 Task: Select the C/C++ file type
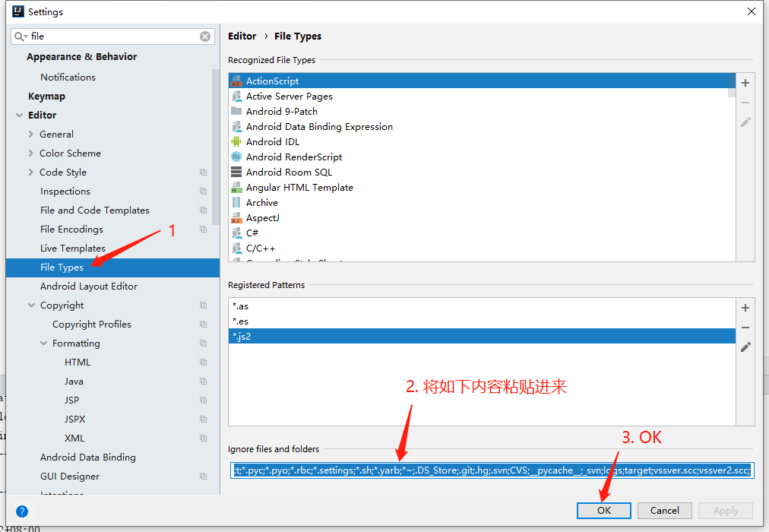click(x=482, y=248)
